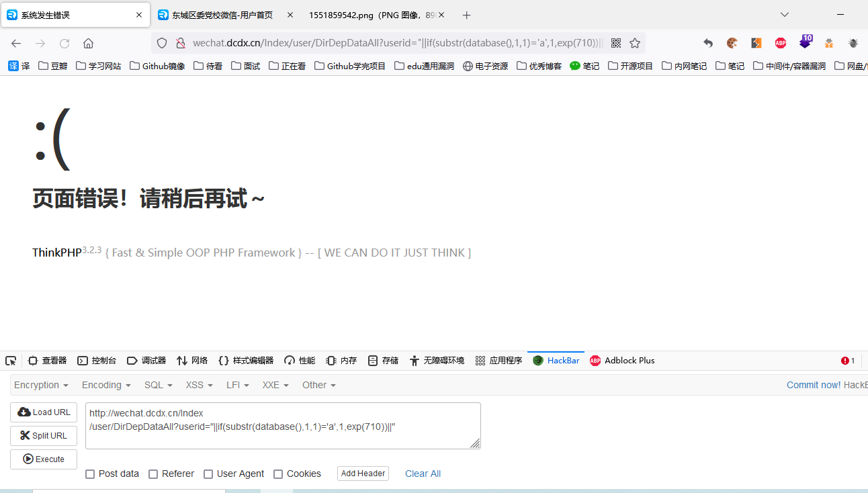The width and height of the screenshot is (868, 493).
Task: Expand the XXE dropdown menu
Action: click(x=275, y=385)
